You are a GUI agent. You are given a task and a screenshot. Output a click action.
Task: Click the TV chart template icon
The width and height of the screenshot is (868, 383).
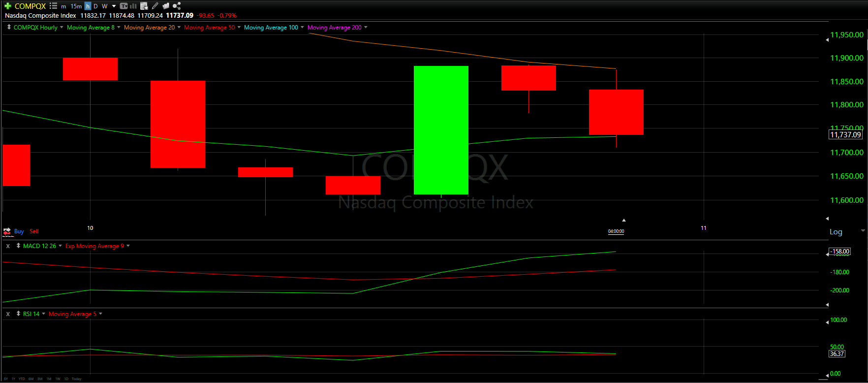[124, 6]
